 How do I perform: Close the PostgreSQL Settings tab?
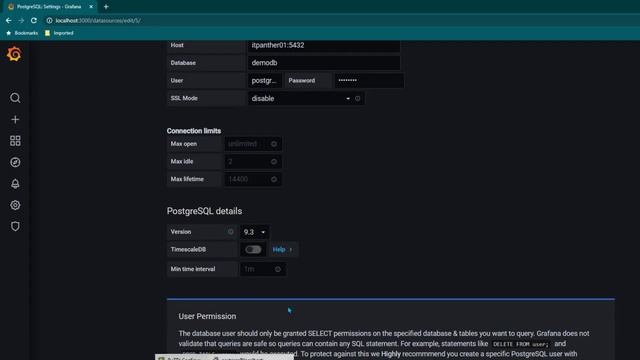91,7
